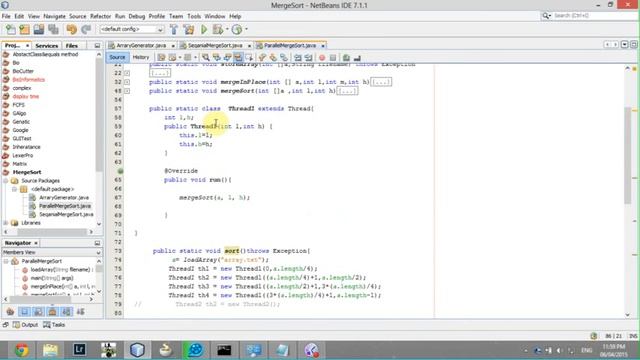Click the New Project toolbar icon
Screen dimensions: 640x360
click(x=24, y=29)
